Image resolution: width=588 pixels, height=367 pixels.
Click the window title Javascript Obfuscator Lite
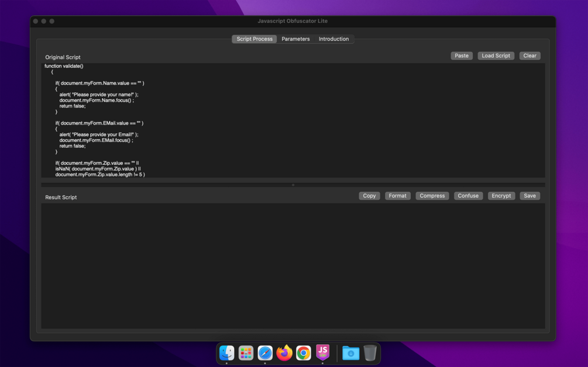coord(293,21)
